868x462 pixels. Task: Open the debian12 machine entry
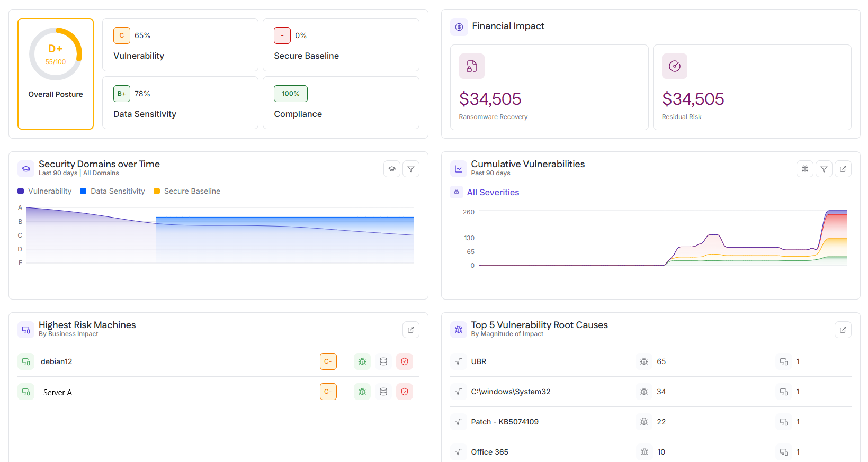point(57,361)
